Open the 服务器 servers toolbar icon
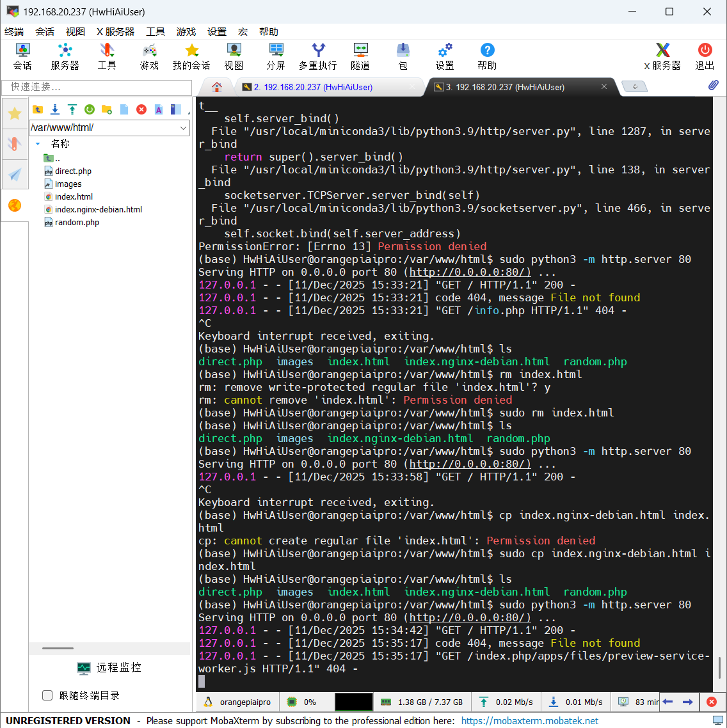Viewport: 727px width, 728px height. click(65, 57)
